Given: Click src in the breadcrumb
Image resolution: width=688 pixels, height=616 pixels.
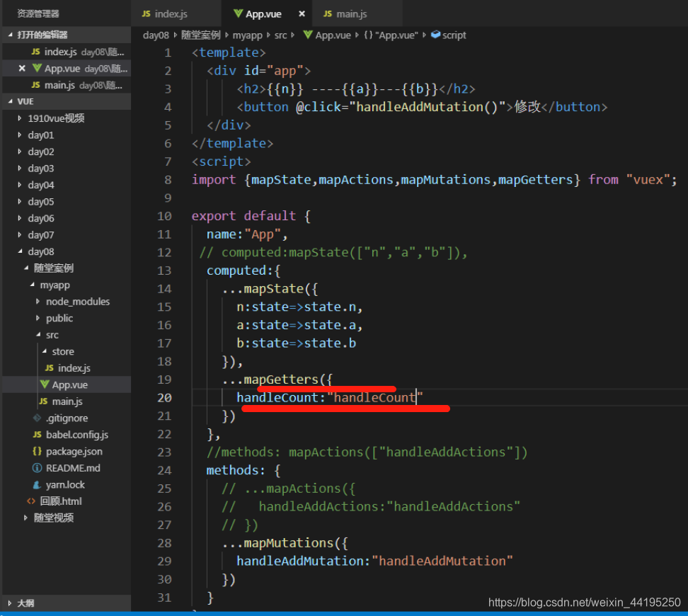Looking at the screenshot, I should (280, 35).
